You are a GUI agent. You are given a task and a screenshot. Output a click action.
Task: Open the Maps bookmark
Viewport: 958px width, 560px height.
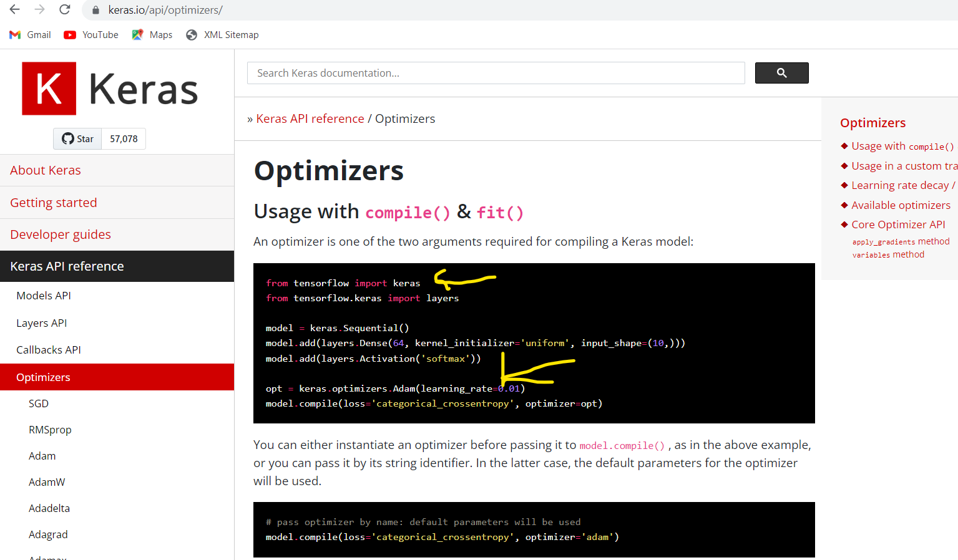152,35
